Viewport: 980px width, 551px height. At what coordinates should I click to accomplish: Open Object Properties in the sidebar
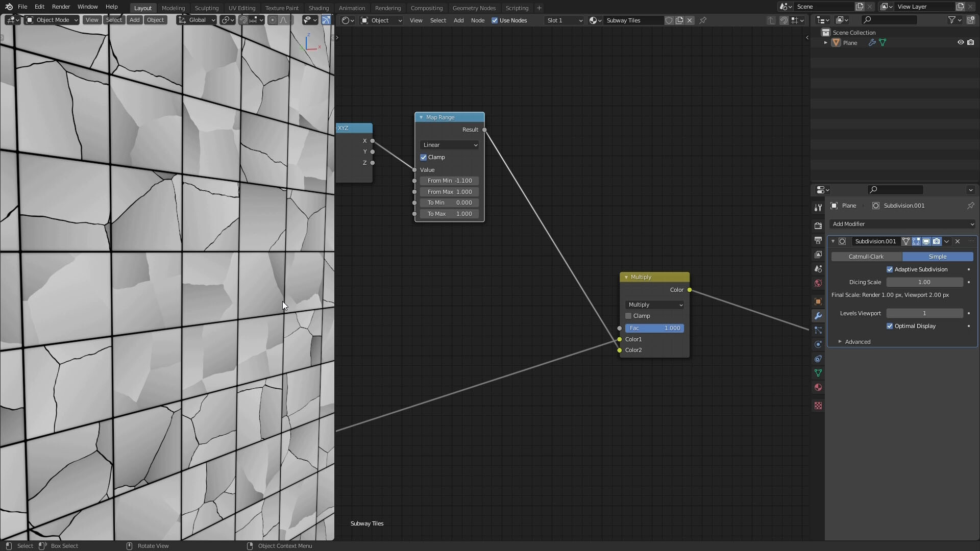tap(818, 302)
